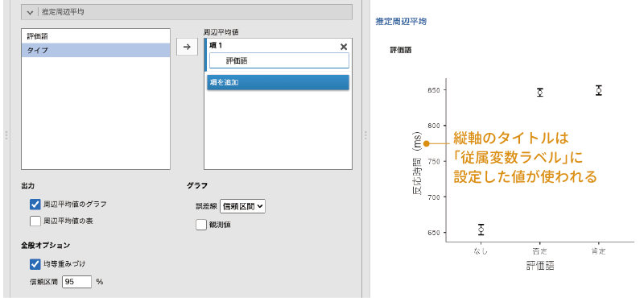Select 評価語 in the variable list
Image resolution: width=644 pixels, height=298 pixels.
96,36
